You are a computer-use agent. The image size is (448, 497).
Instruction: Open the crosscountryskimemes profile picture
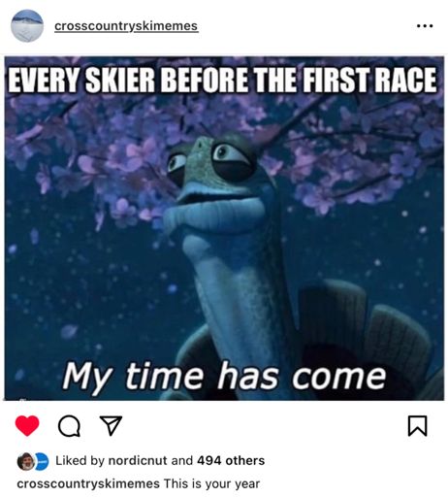pyautogui.click(x=27, y=26)
